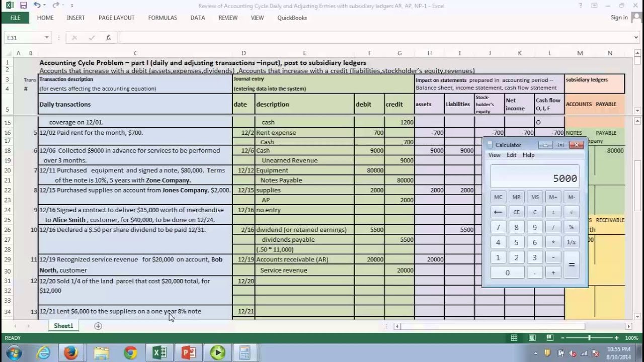Image resolution: width=644 pixels, height=362 pixels.
Task: Switch to the PAGE LAYOUT tab
Action: coord(116,18)
